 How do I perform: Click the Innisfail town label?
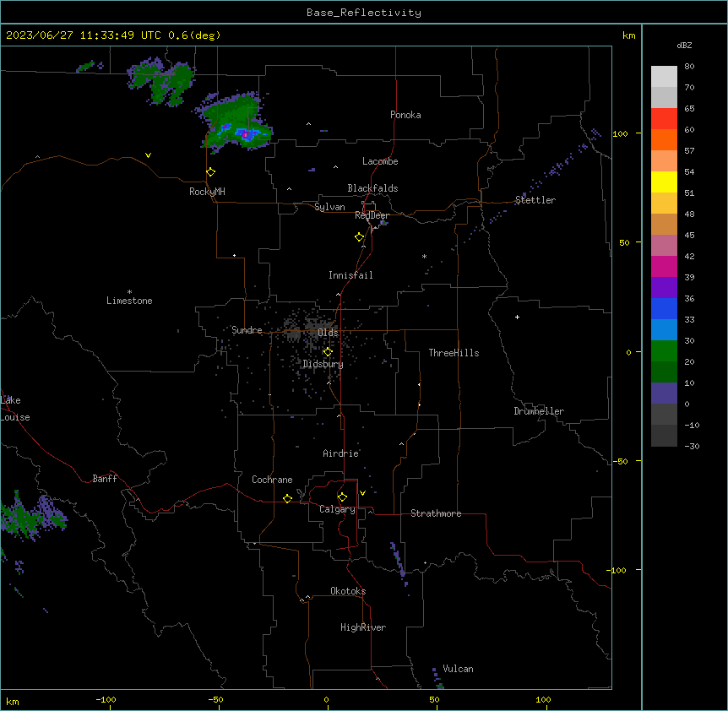[x=350, y=275]
